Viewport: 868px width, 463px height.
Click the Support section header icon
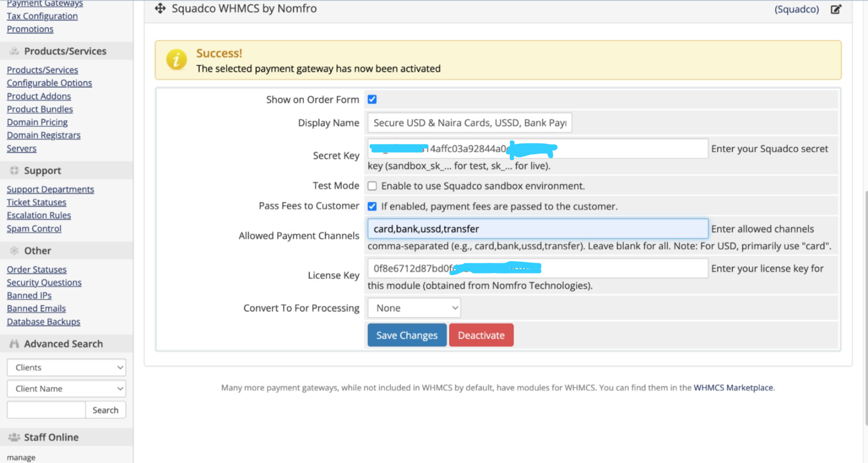tap(14, 170)
